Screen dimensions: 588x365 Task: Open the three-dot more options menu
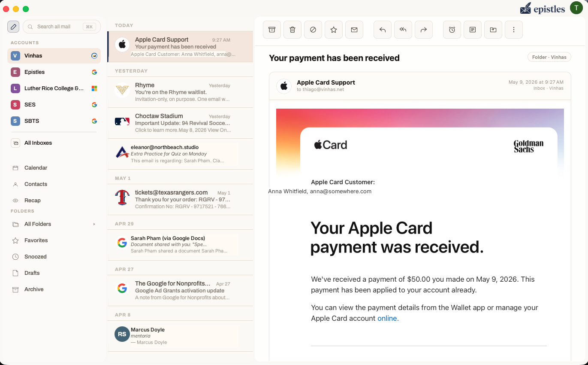coord(514,30)
